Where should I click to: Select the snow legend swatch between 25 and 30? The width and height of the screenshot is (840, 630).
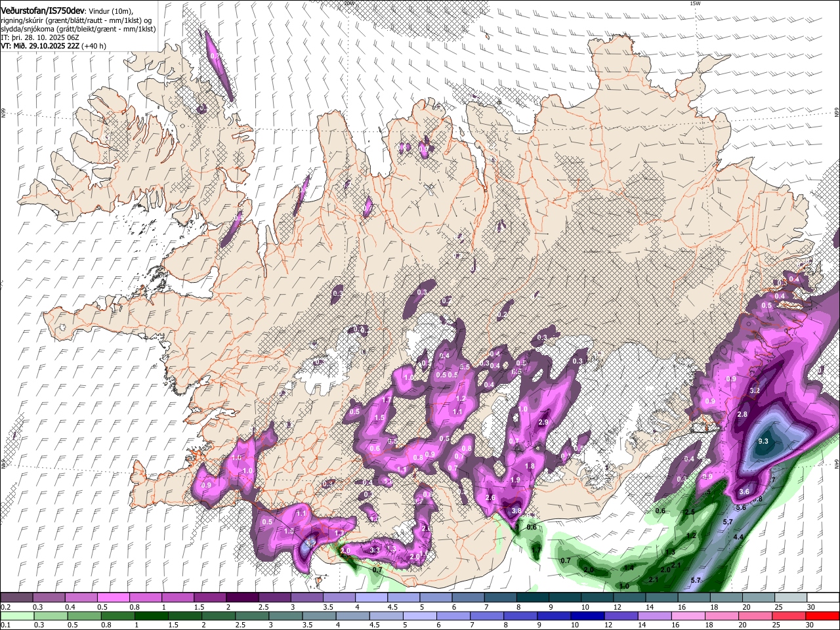tap(791, 598)
